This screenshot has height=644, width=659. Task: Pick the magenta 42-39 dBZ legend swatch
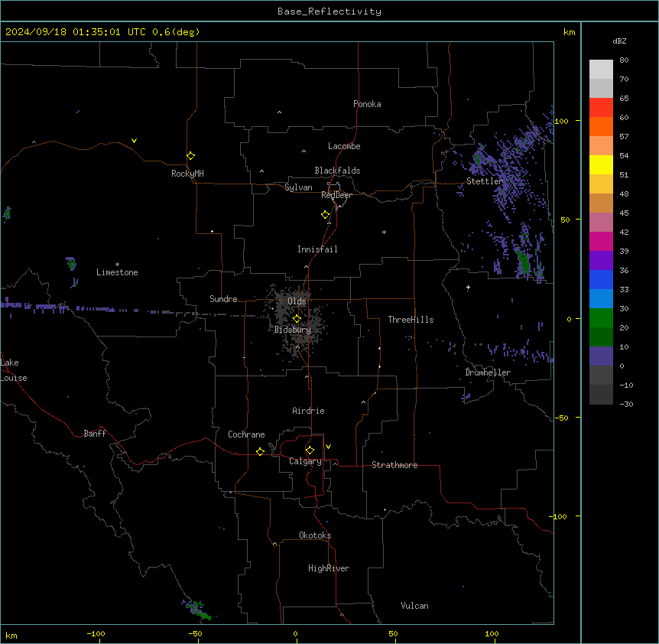pyautogui.click(x=601, y=241)
